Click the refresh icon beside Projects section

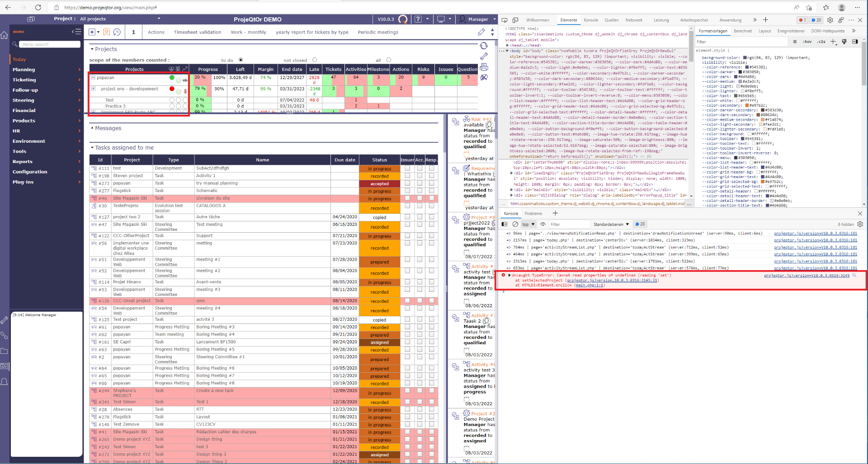coord(484,46)
